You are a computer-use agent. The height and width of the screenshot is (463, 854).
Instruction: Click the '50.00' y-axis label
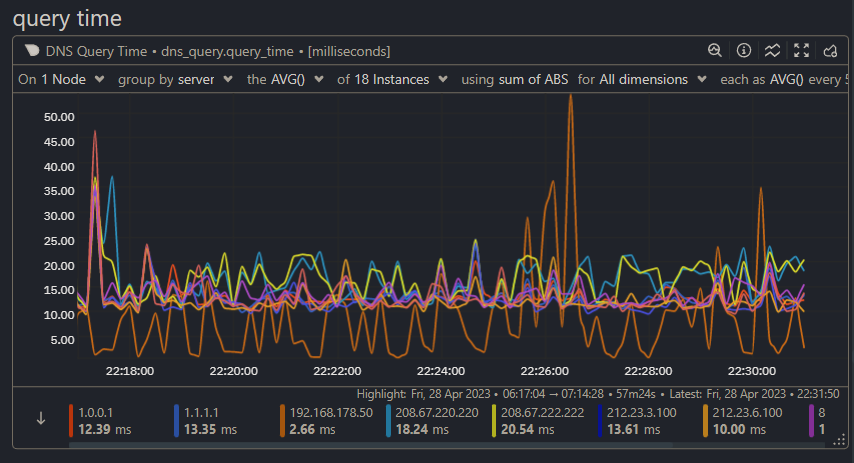[x=59, y=117]
